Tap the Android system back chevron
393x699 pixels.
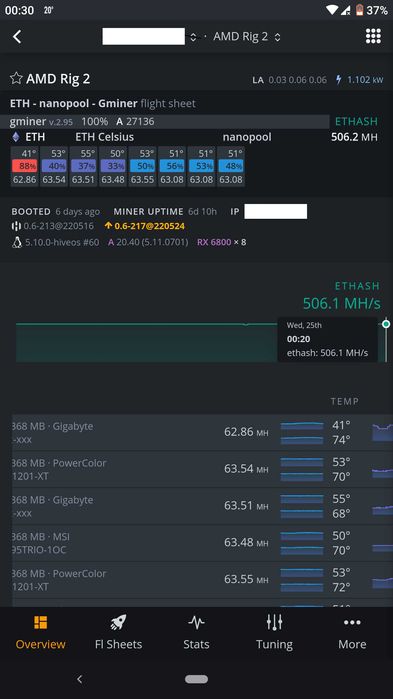point(79,679)
